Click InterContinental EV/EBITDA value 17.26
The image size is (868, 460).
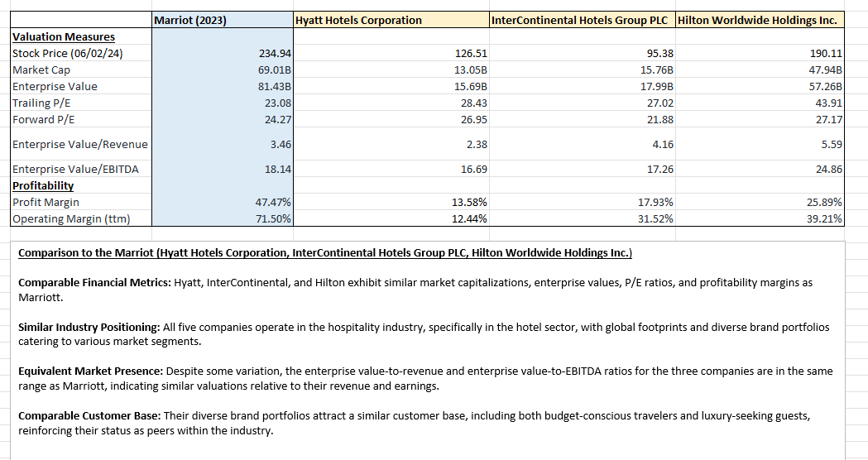point(583,170)
